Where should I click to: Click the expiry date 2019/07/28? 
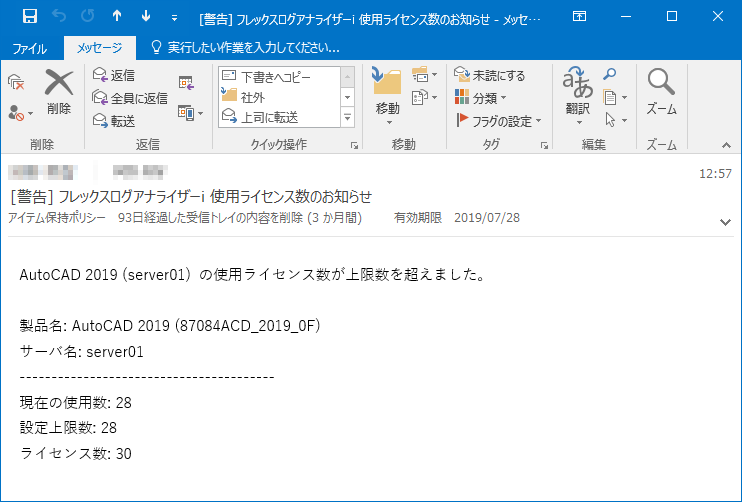(x=487, y=218)
